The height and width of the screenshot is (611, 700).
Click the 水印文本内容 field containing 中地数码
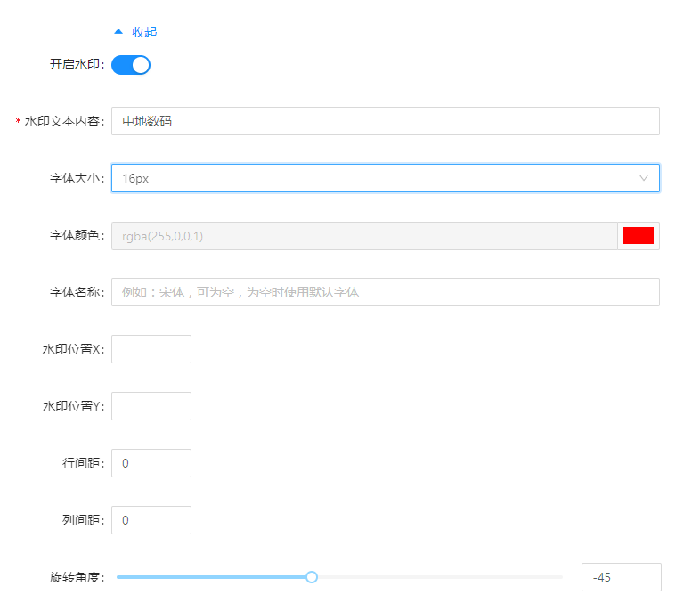click(x=385, y=121)
